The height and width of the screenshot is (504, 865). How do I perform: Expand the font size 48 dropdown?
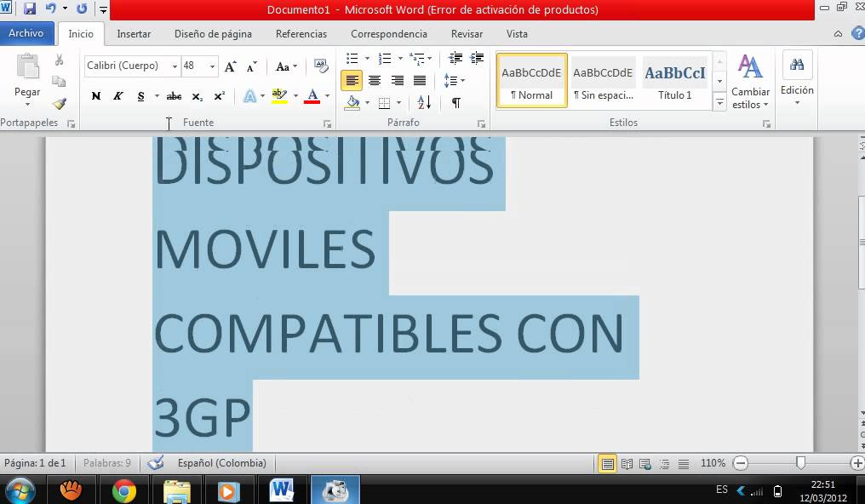click(212, 66)
